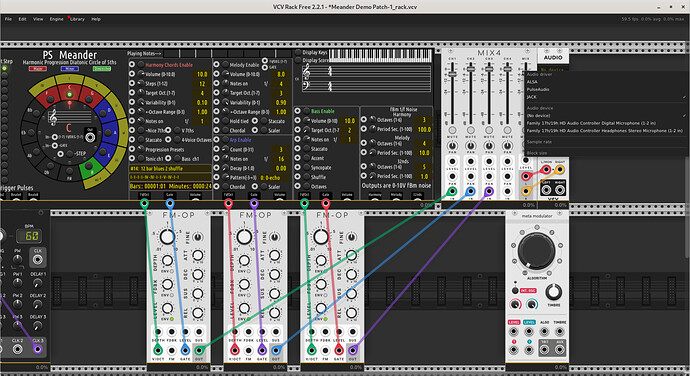This screenshot has width=690, height=376.
Task: Choose HD Audio Controller Headphones Stereo Microphone device
Action: pos(606,131)
